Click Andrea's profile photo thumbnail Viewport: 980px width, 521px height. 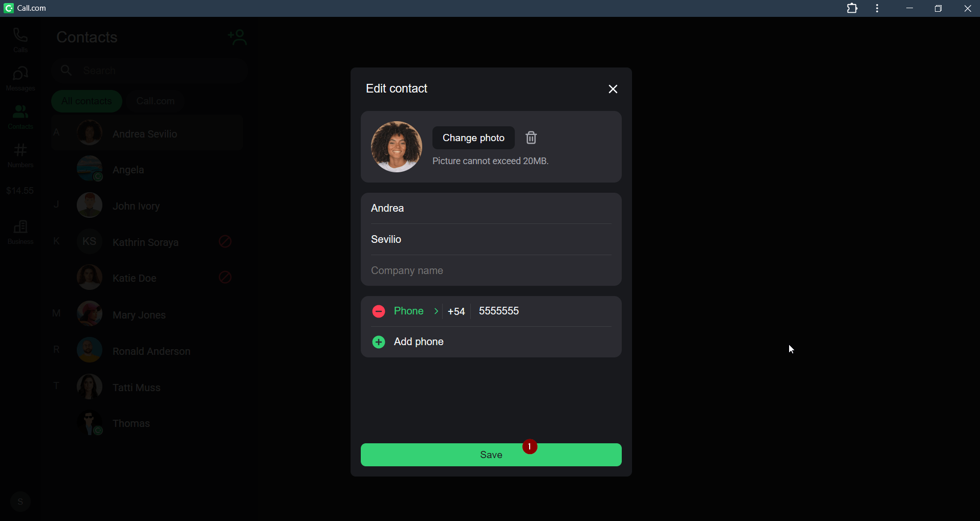(x=396, y=147)
